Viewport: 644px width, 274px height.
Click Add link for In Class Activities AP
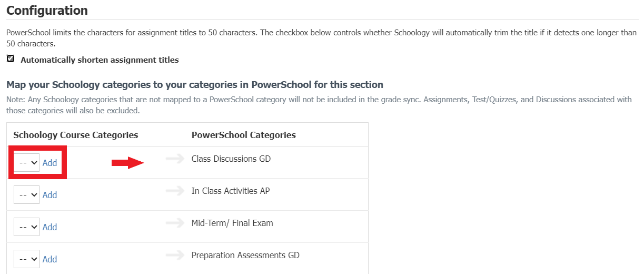pyautogui.click(x=50, y=195)
